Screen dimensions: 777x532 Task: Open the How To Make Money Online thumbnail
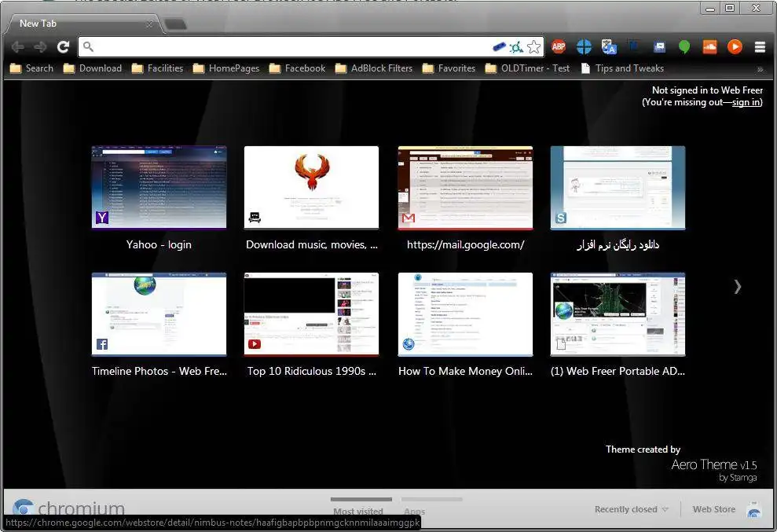pos(465,314)
